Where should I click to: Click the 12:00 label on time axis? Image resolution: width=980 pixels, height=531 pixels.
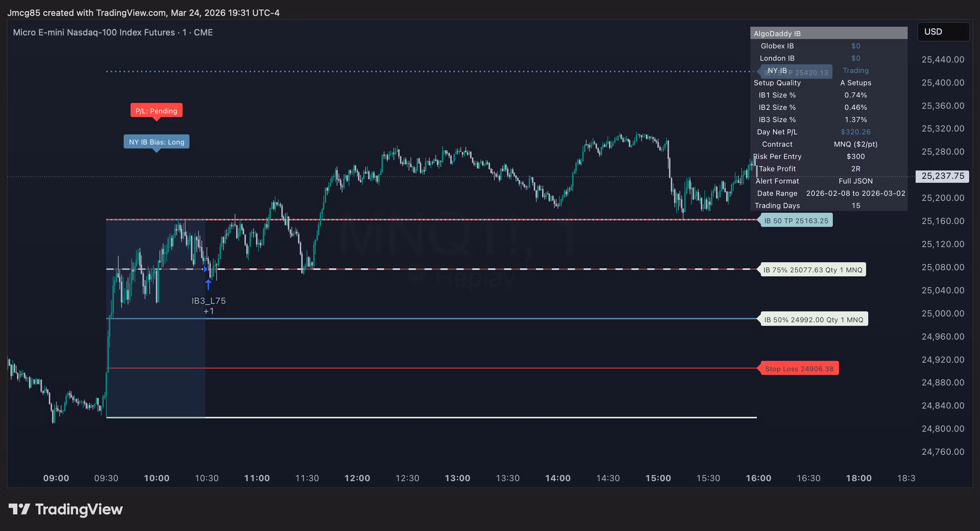coord(357,478)
